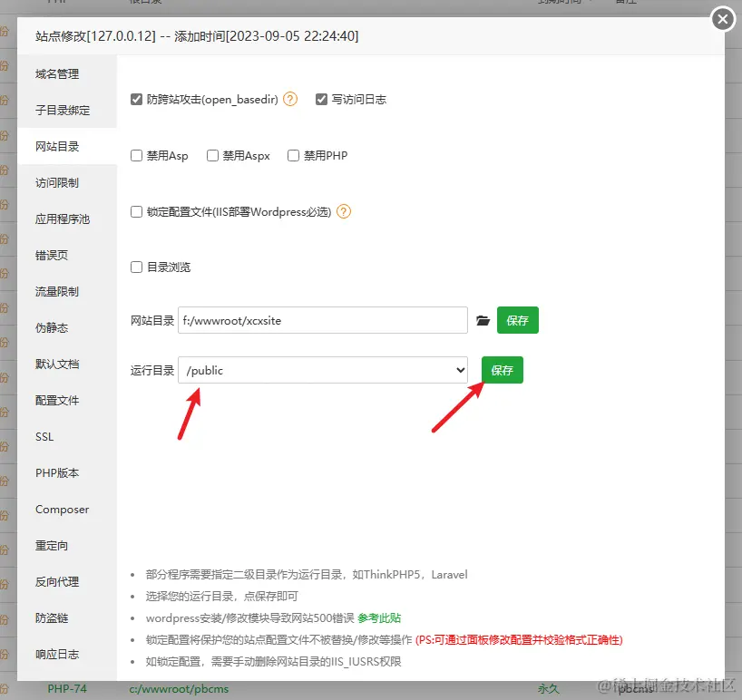This screenshot has width=742, height=700.
Task: Enable the 禁用PHP checkbox
Action: click(x=292, y=155)
